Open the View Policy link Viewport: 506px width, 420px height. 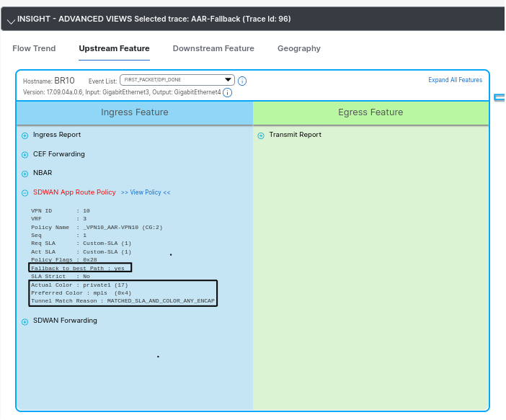(x=146, y=193)
